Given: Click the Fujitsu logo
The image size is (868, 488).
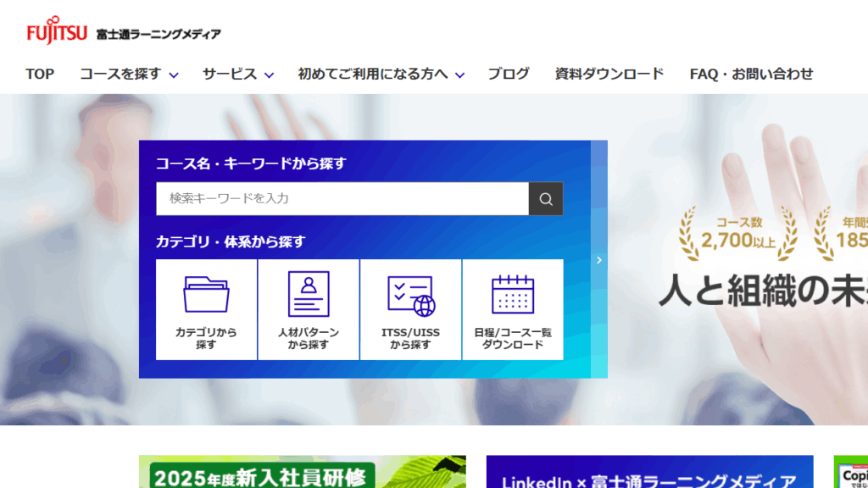Looking at the screenshot, I should pyautogui.click(x=56, y=31).
